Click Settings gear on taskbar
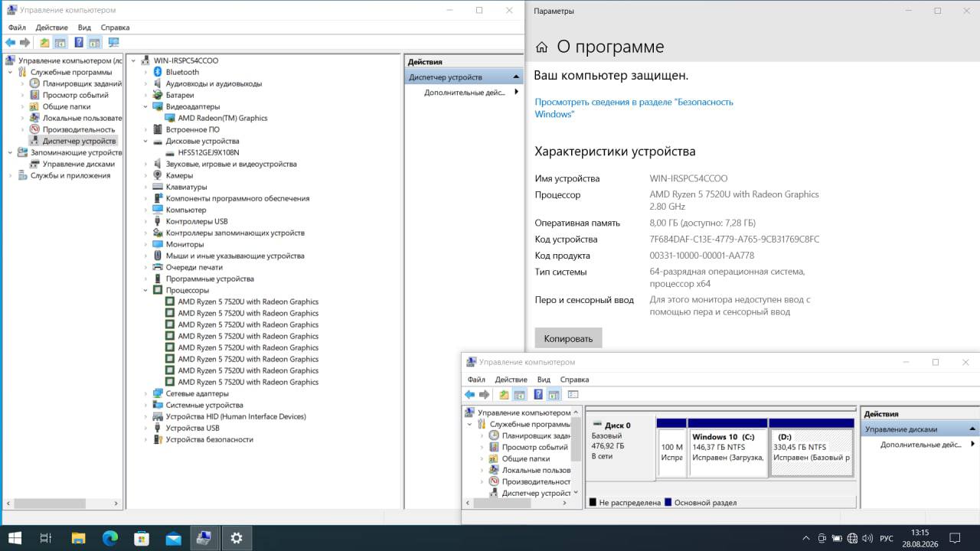Image resolution: width=980 pixels, height=551 pixels. point(237,538)
